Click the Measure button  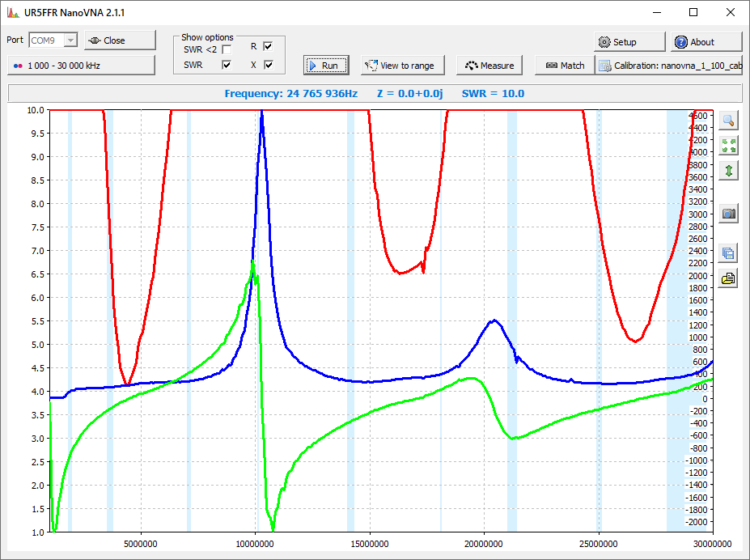(489, 66)
